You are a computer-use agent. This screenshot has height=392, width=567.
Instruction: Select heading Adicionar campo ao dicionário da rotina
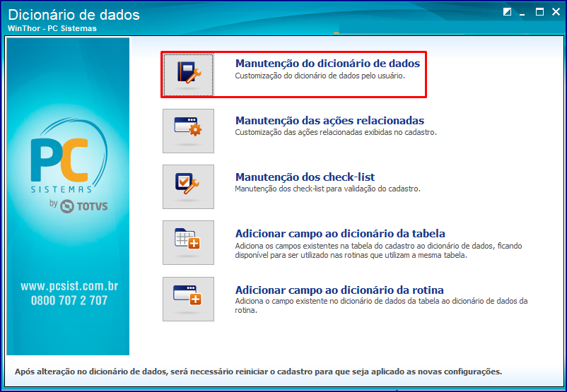[x=339, y=290]
